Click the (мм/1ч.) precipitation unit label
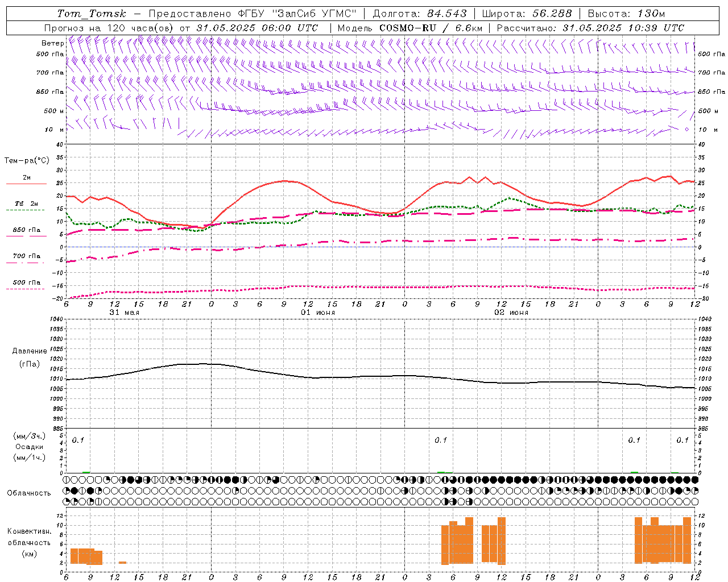Image resolution: width=728 pixels, height=582 pixels. [30, 458]
